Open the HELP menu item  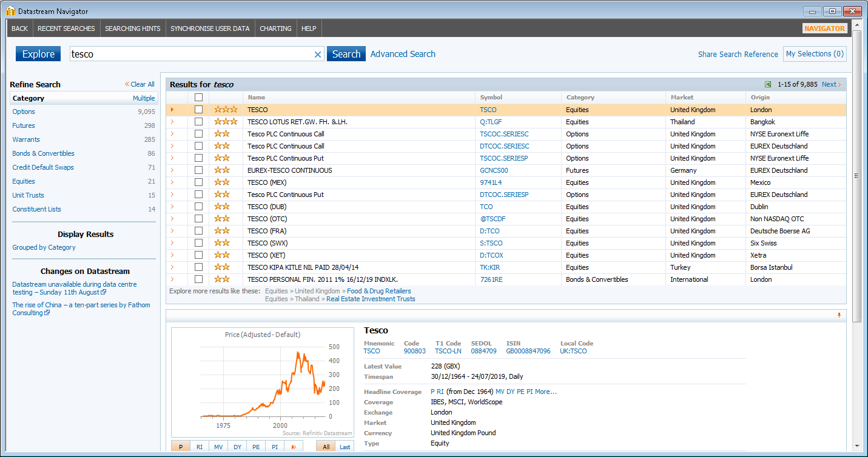309,28
